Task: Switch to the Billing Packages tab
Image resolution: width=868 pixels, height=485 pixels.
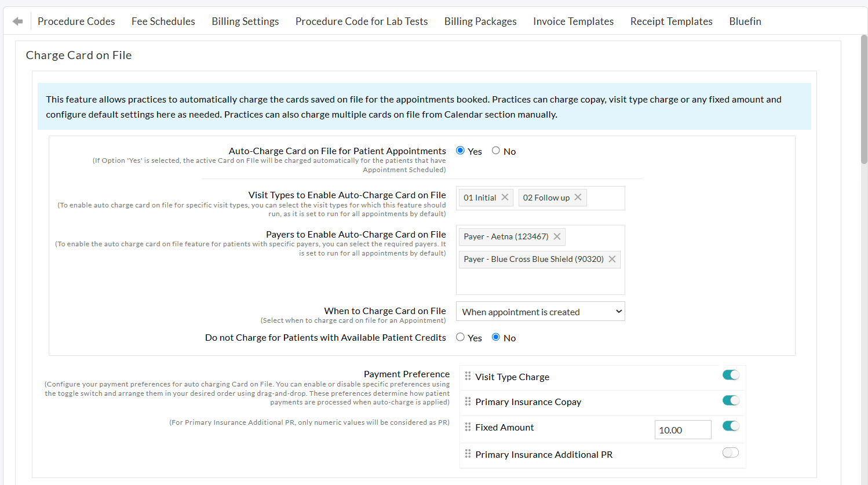Action: 480,21
